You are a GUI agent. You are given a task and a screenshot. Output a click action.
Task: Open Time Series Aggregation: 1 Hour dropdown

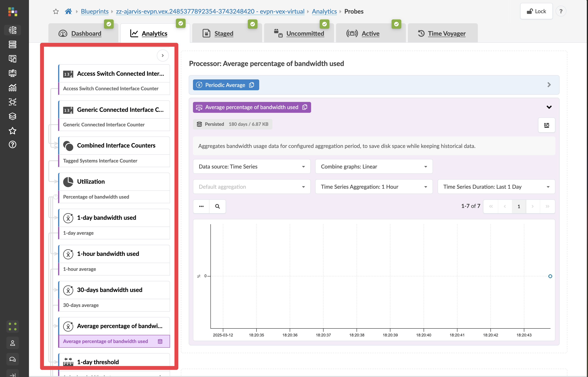tap(374, 187)
